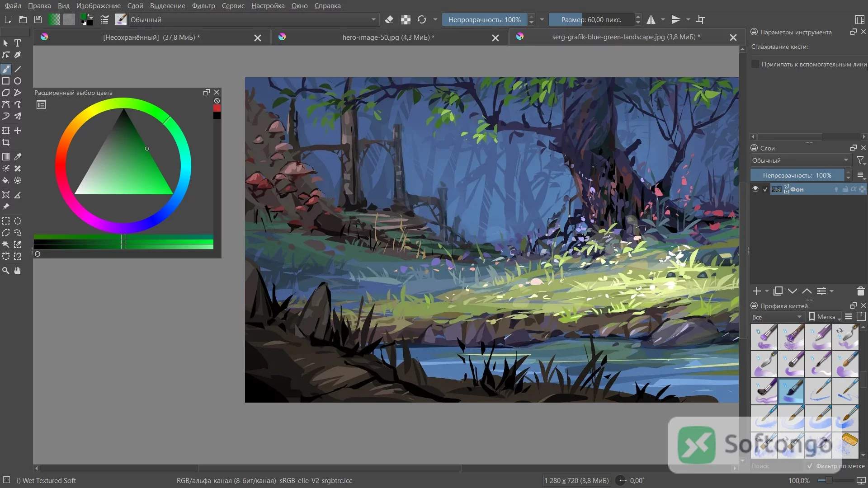Open brush editor settings button
The height and width of the screenshot is (488, 868).
[104, 19]
